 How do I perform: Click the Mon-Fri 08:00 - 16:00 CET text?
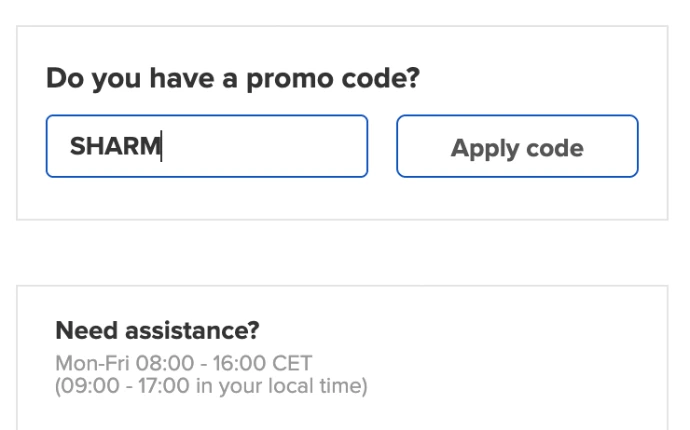185,362
